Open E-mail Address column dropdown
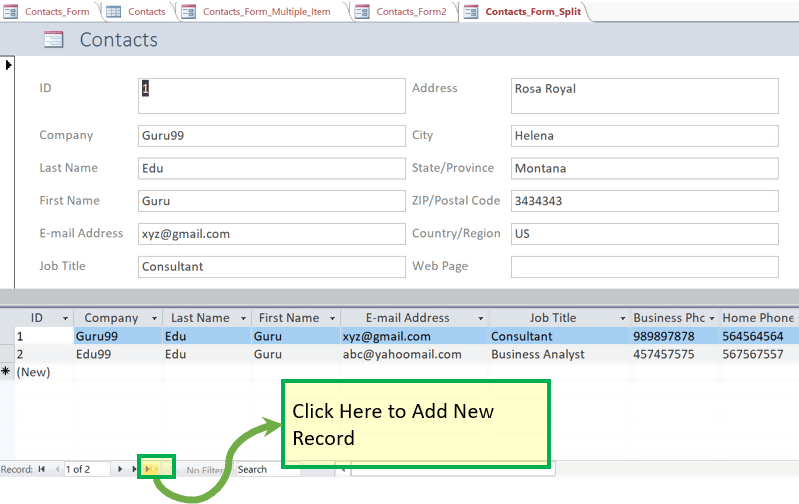 481,319
